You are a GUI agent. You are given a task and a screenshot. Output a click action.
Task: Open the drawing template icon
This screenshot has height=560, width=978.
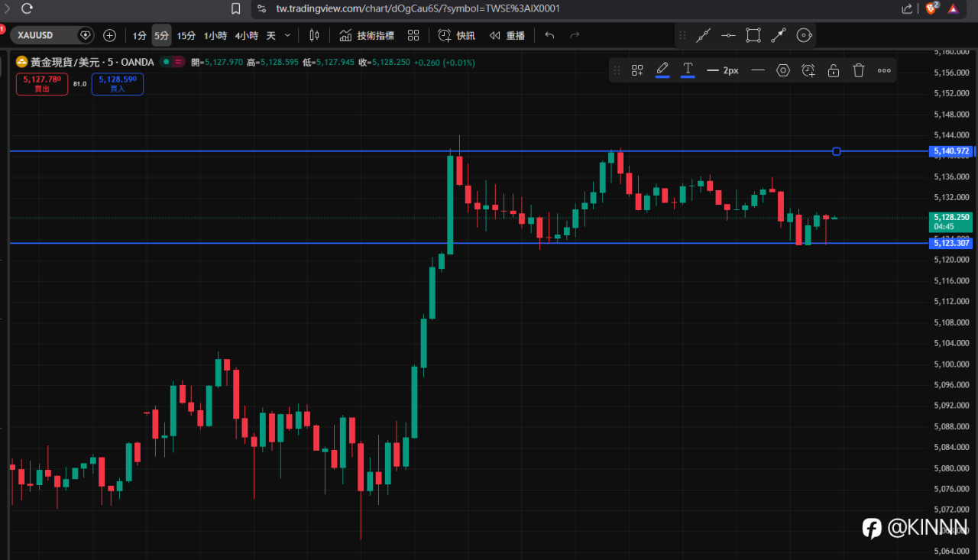click(637, 70)
